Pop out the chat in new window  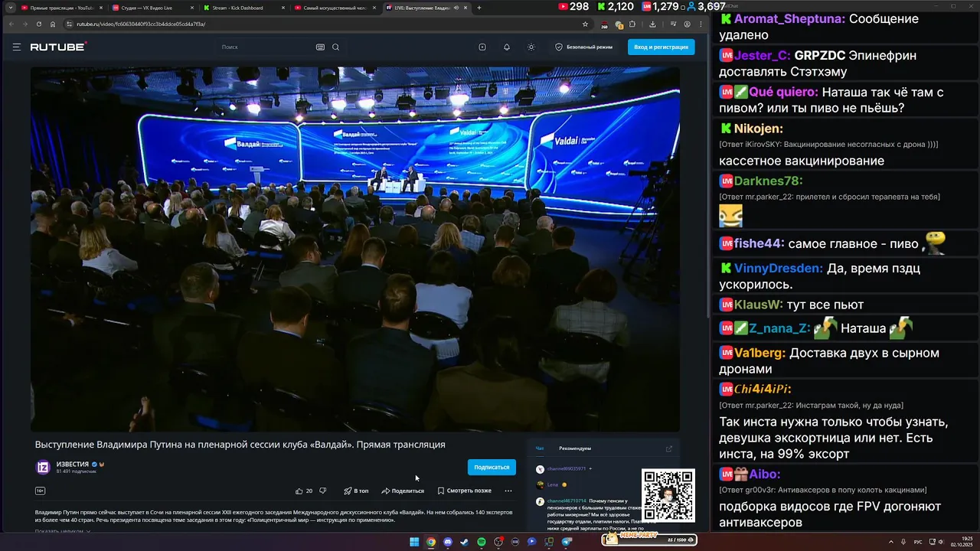[x=668, y=448]
